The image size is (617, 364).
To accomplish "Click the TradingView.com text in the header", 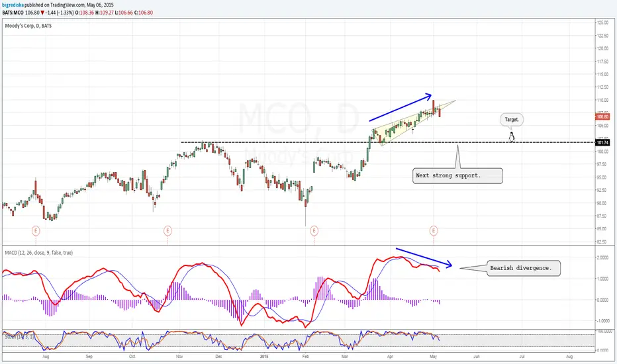I will click(x=66, y=5).
